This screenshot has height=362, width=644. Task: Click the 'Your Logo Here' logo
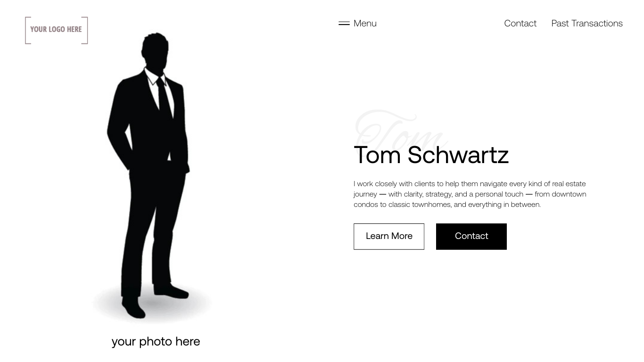click(x=57, y=30)
